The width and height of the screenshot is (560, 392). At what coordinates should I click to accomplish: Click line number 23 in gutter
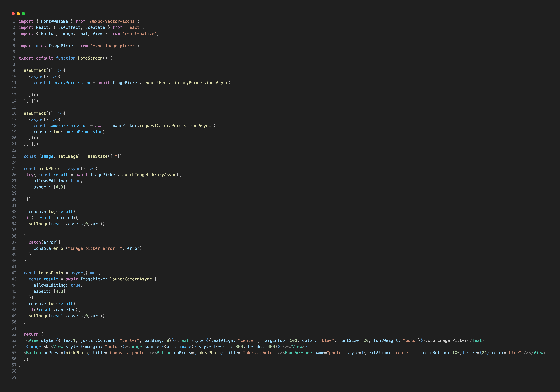coord(14,156)
